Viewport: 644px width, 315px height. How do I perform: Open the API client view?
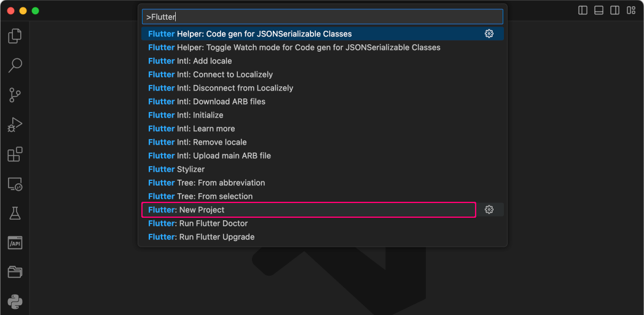15,242
